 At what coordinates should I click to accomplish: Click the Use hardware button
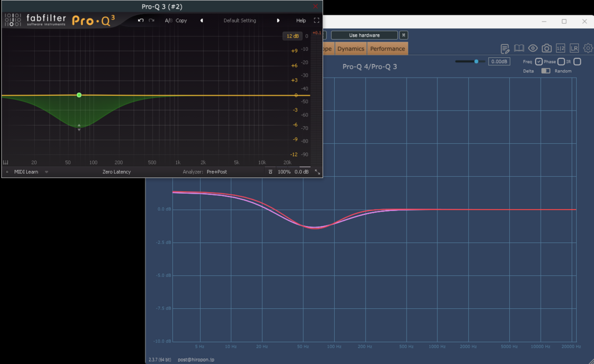pos(364,35)
